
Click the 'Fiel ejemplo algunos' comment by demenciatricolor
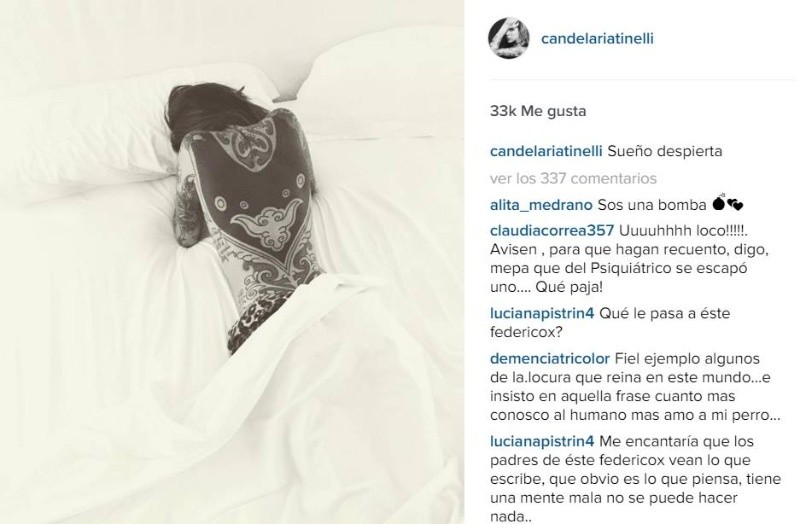pos(635,387)
